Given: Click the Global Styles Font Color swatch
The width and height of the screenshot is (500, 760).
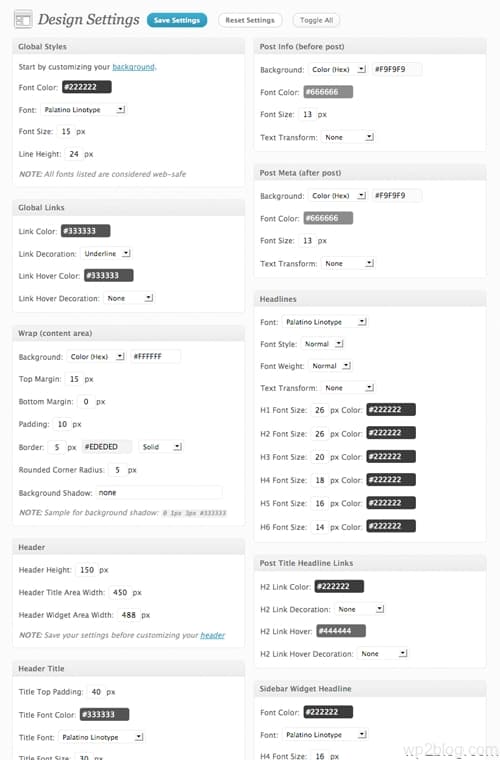Looking at the screenshot, I should coord(87,87).
